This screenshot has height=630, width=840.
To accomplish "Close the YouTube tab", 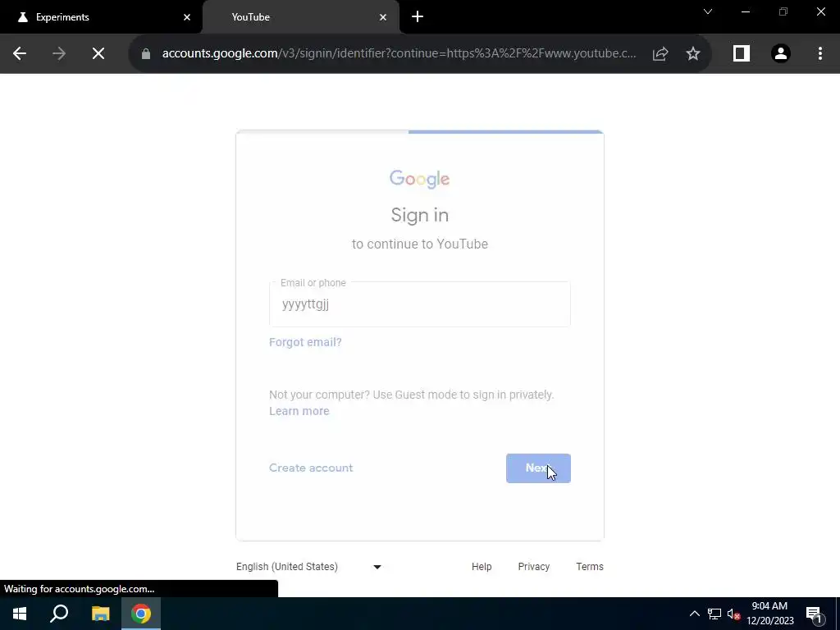I will pos(383,17).
